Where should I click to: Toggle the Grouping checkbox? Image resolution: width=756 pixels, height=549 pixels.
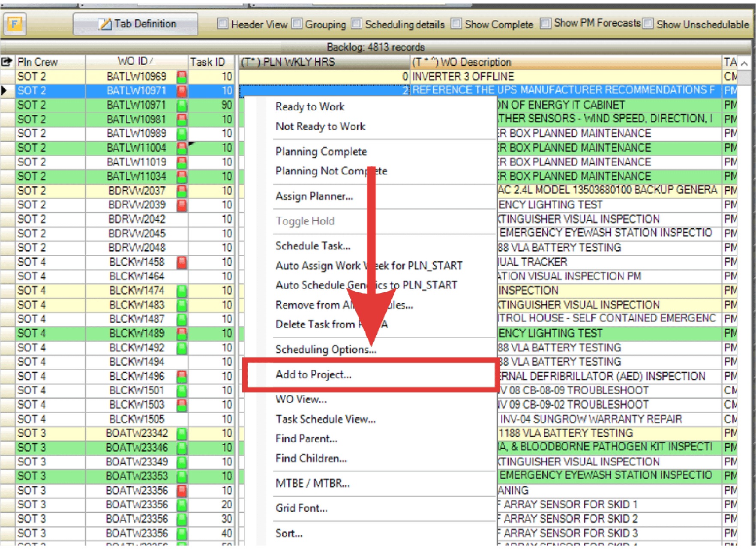tap(297, 24)
